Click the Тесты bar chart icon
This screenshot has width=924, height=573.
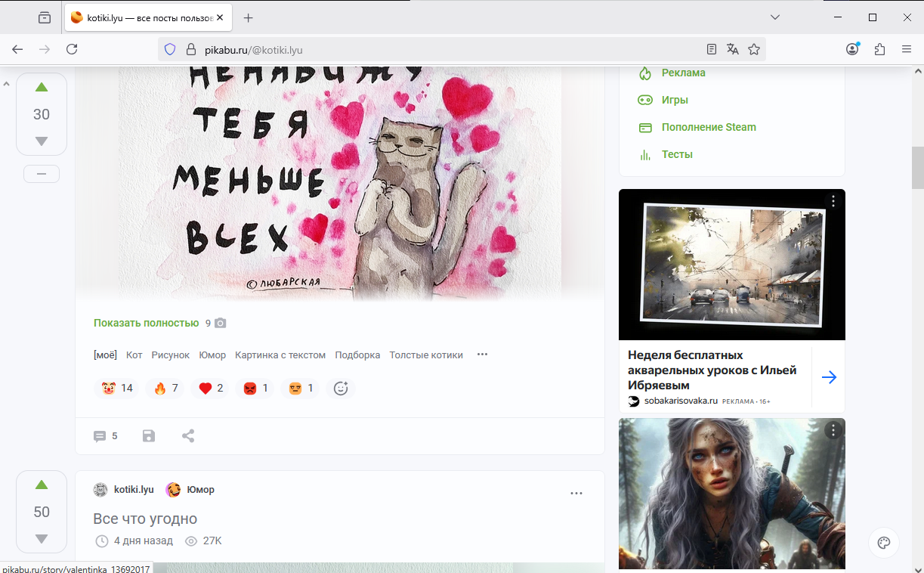[x=645, y=154]
